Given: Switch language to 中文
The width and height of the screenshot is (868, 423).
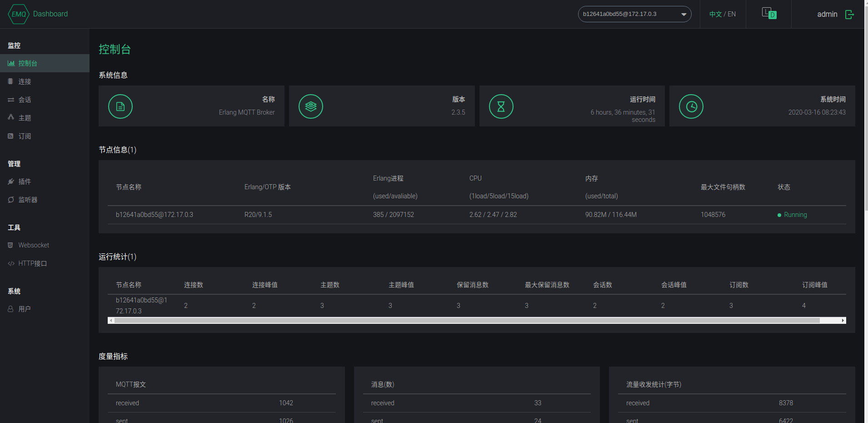Looking at the screenshot, I should (x=715, y=14).
